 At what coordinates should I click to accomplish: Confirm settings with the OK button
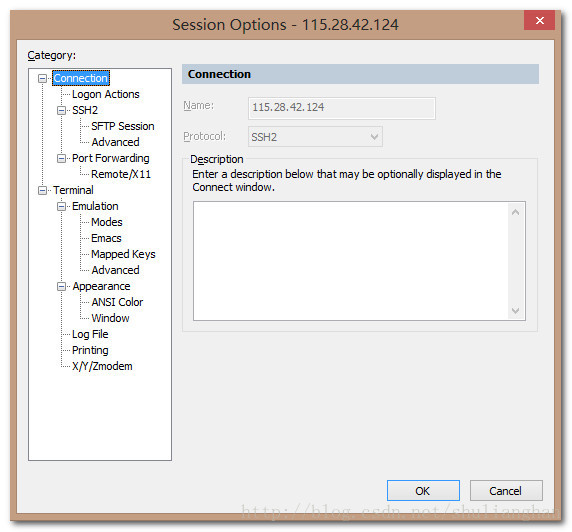pos(423,491)
